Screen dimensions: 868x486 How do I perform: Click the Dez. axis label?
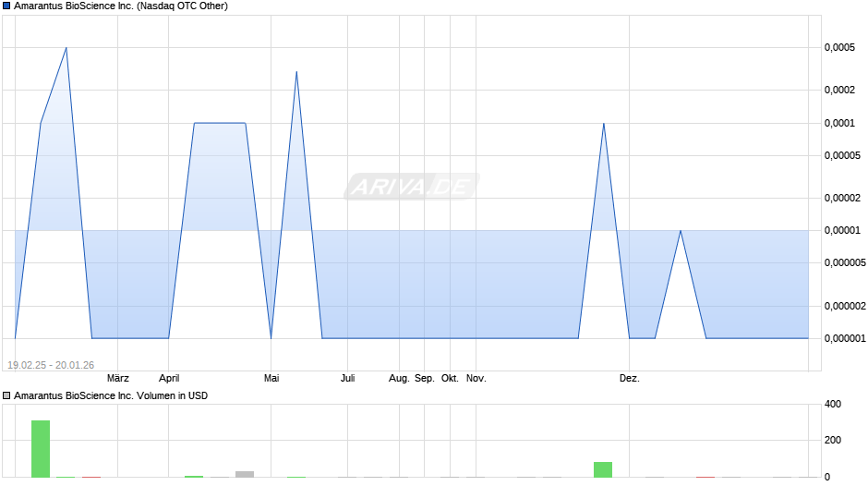click(x=630, y=379)
